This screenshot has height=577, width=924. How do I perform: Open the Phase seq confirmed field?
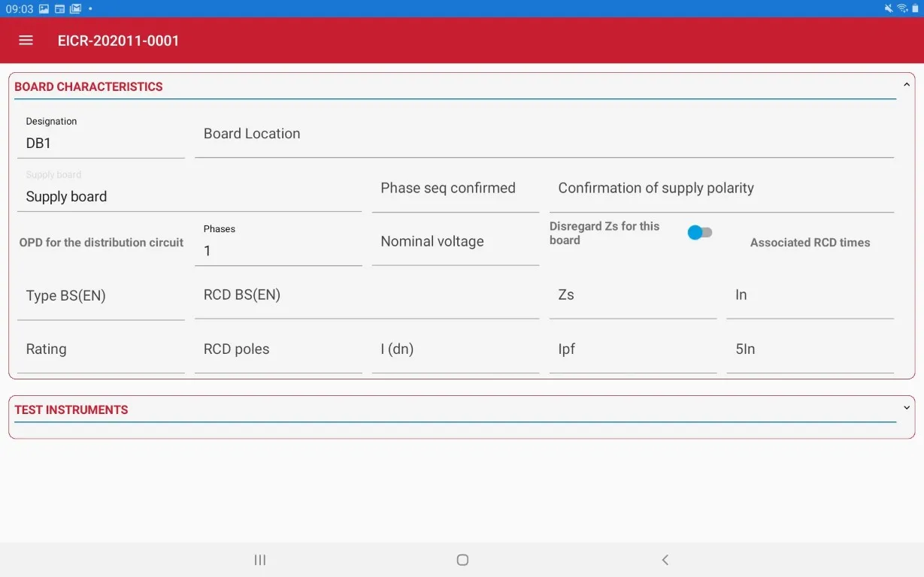click(x=455, y=189)
